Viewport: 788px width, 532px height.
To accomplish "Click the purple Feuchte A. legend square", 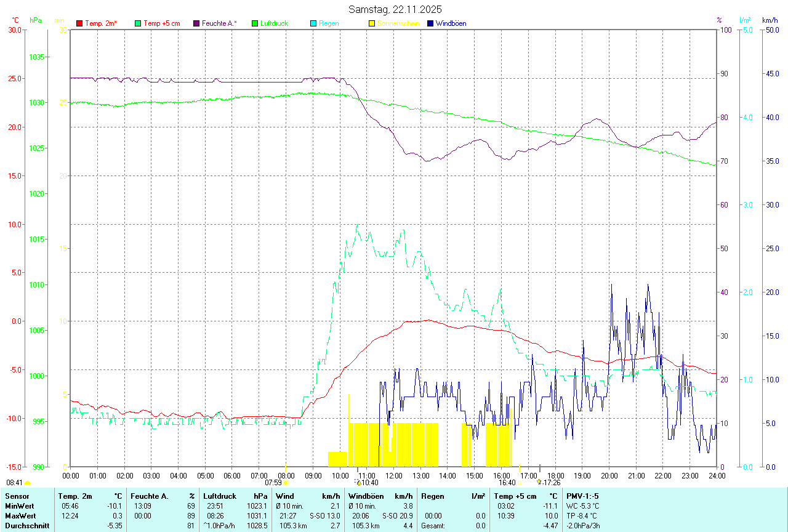I will point(196,23).
